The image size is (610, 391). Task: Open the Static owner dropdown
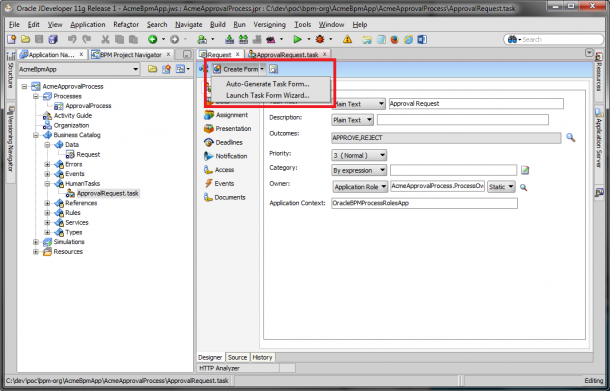501,187
